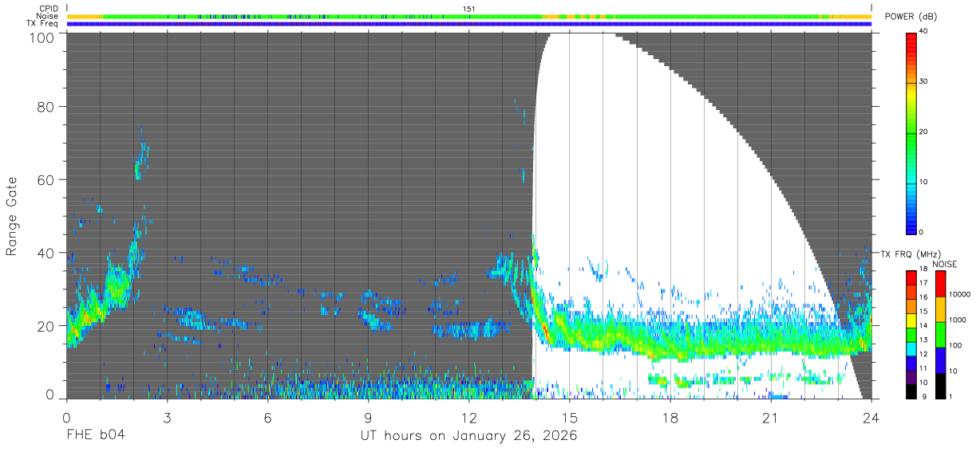Click the 13 label on TX frequency scale
980x452 pixels.
click(x=923, y=340)
